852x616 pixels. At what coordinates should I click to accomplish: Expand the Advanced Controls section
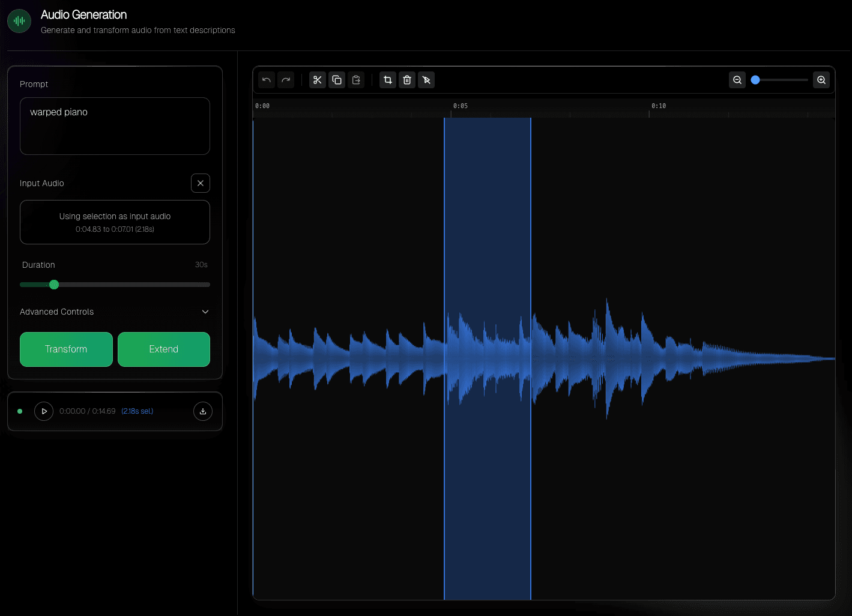[x=115, y=312]
